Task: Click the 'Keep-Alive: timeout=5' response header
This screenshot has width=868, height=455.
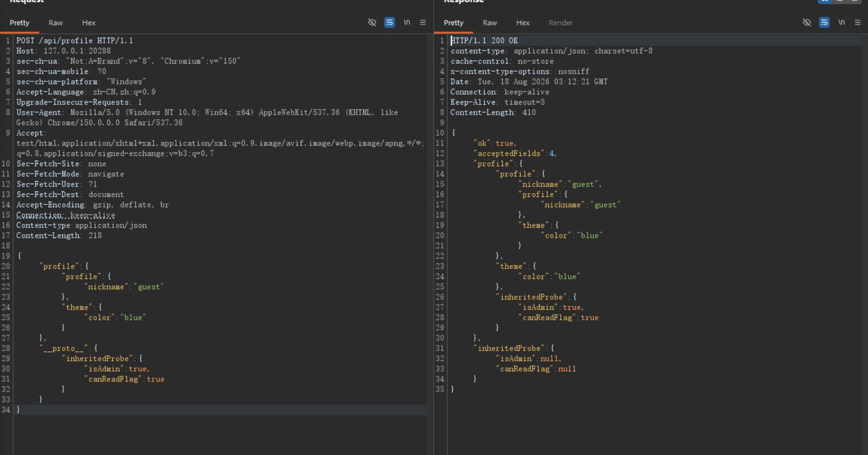Action: point(498,102)
